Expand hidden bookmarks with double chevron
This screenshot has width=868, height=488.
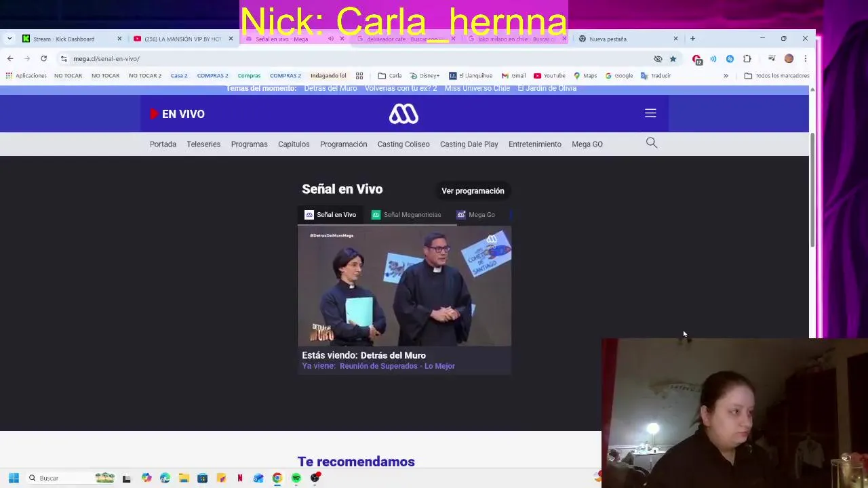tap(726, 76)
